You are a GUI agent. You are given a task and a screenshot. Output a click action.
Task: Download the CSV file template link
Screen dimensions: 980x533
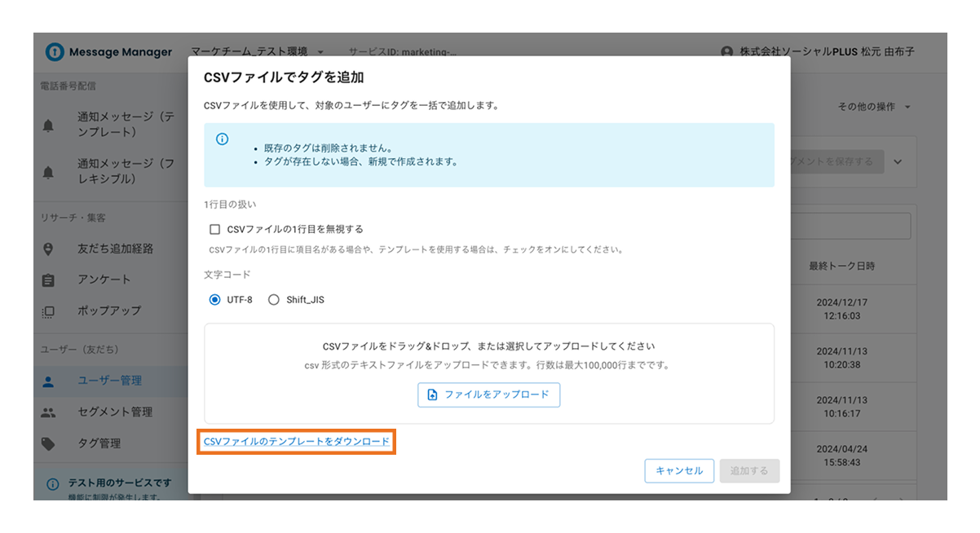coord(296,443)
